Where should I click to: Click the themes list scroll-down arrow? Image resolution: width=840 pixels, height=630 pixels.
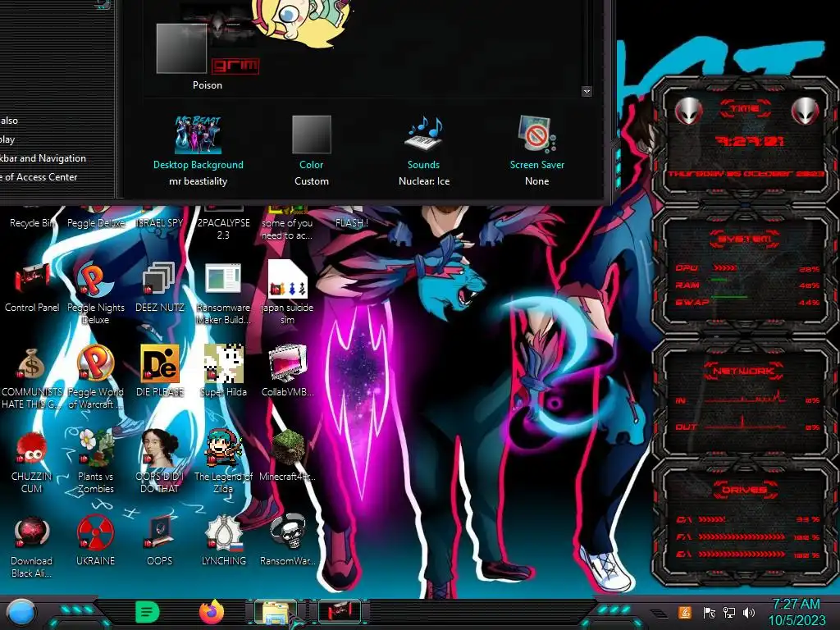tap(587, 92)
